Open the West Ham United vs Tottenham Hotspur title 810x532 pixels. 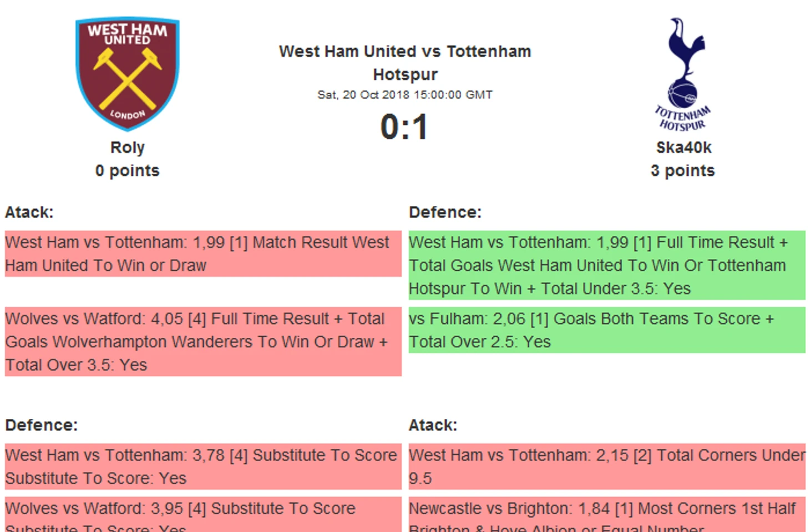405,63
